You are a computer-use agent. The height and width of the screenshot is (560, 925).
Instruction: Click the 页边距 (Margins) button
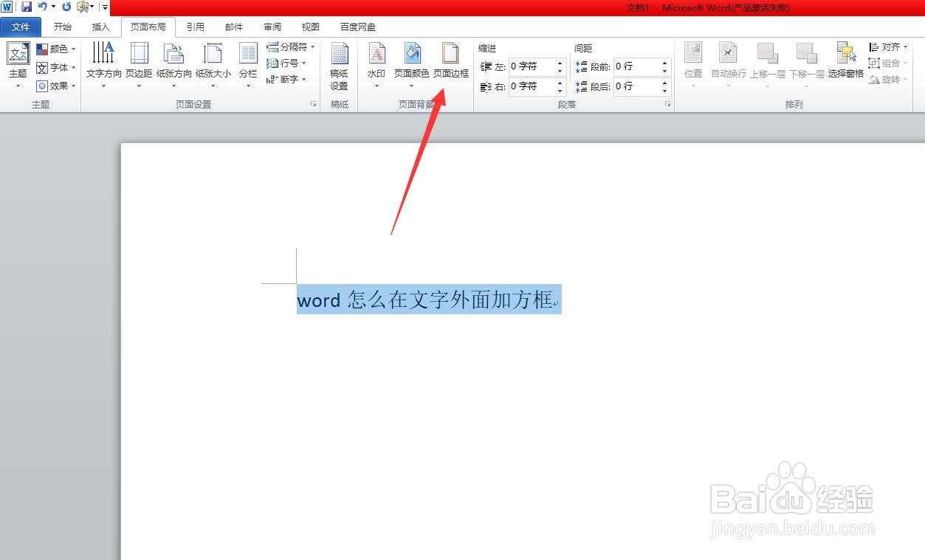tap(139, 66)
